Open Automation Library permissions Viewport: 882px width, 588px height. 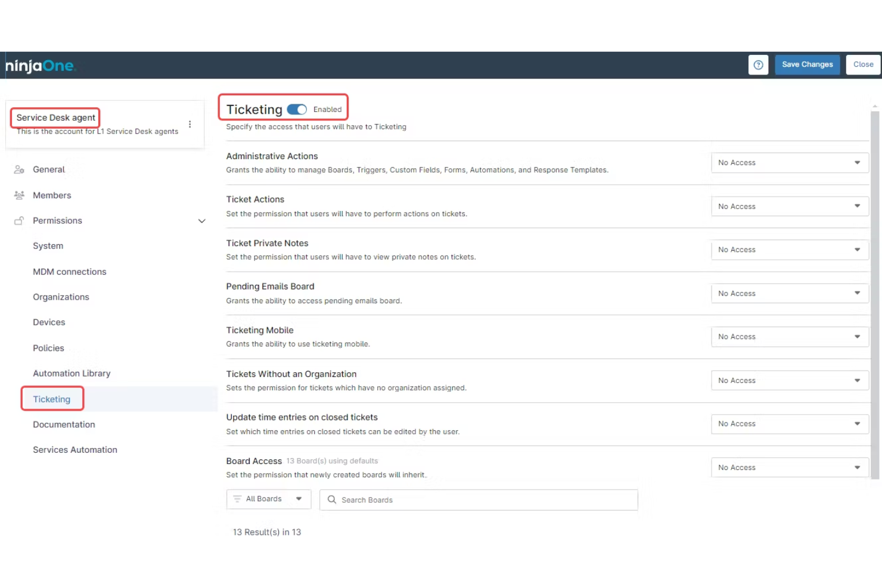[x=72, y=374]
